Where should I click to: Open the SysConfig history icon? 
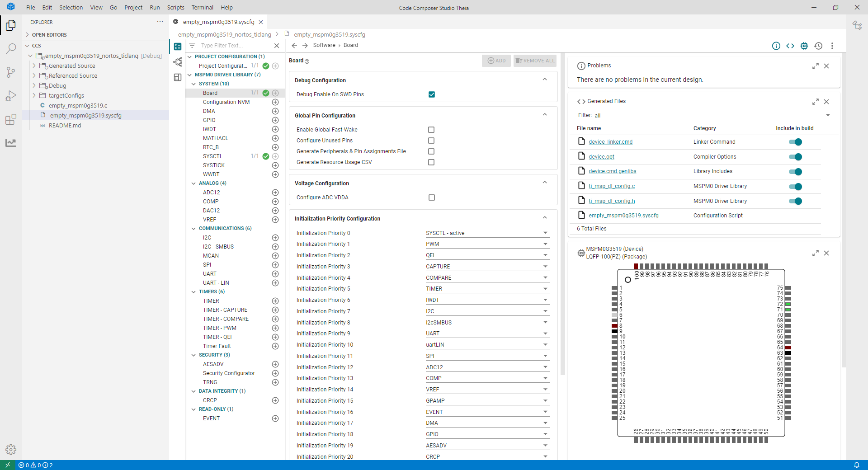coord(818,46)
